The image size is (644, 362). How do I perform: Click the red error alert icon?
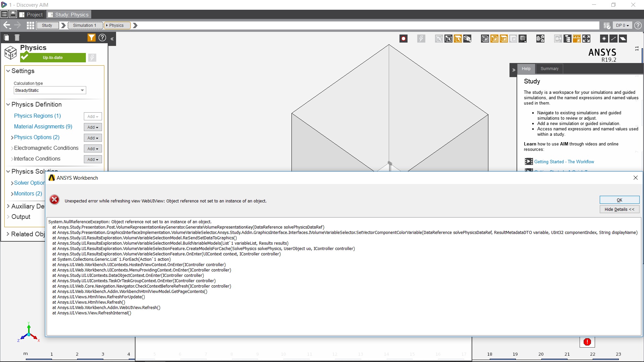[587, 342]
